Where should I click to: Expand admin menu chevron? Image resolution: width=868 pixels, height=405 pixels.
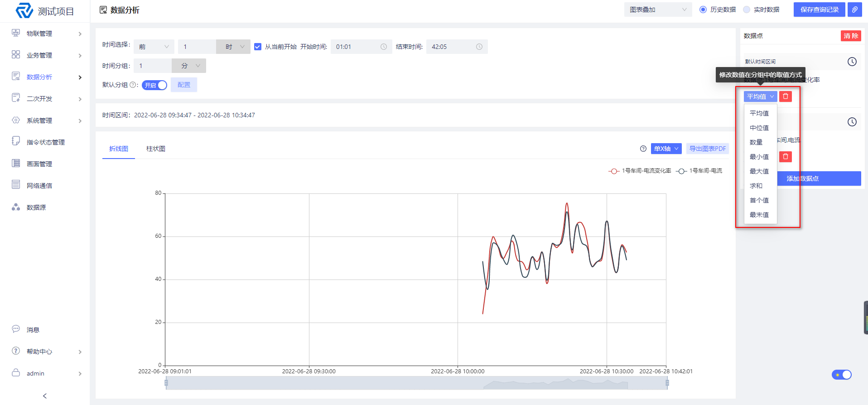pos(80,374)
